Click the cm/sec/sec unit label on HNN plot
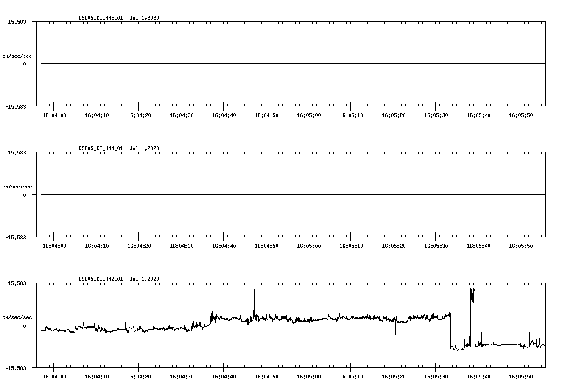 17,187
